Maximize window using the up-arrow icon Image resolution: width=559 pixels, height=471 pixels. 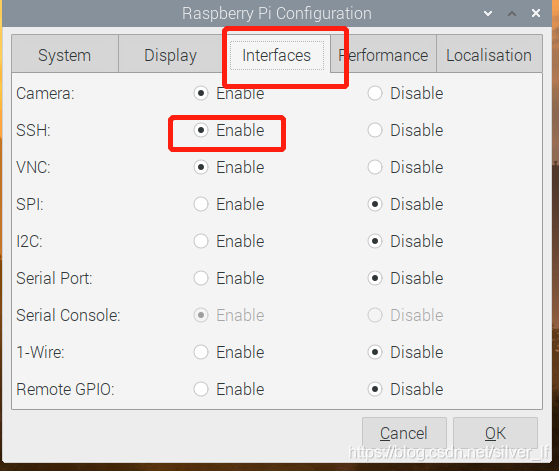pos(512,14)
